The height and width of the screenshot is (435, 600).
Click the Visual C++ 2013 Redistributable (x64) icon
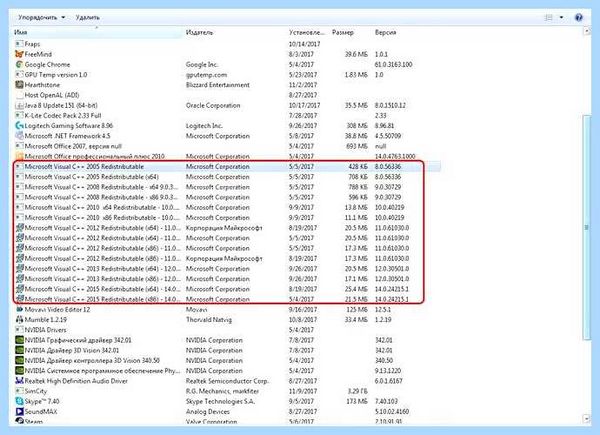(x=19, y=269)
